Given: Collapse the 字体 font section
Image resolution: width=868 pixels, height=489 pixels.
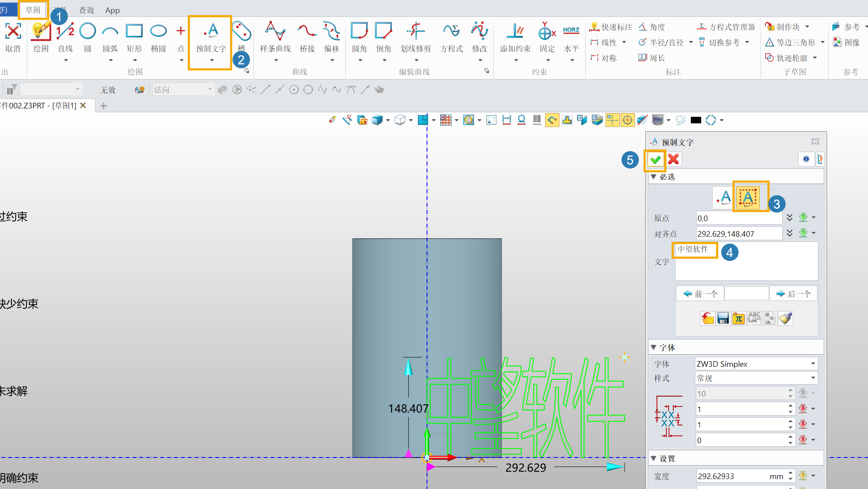Looking at the screenshot, I should pos(653,347).
